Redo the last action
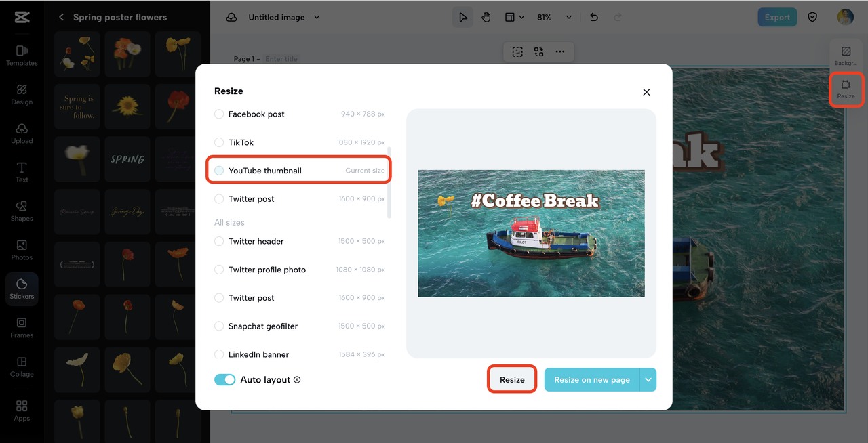 [x=616, y=17]
